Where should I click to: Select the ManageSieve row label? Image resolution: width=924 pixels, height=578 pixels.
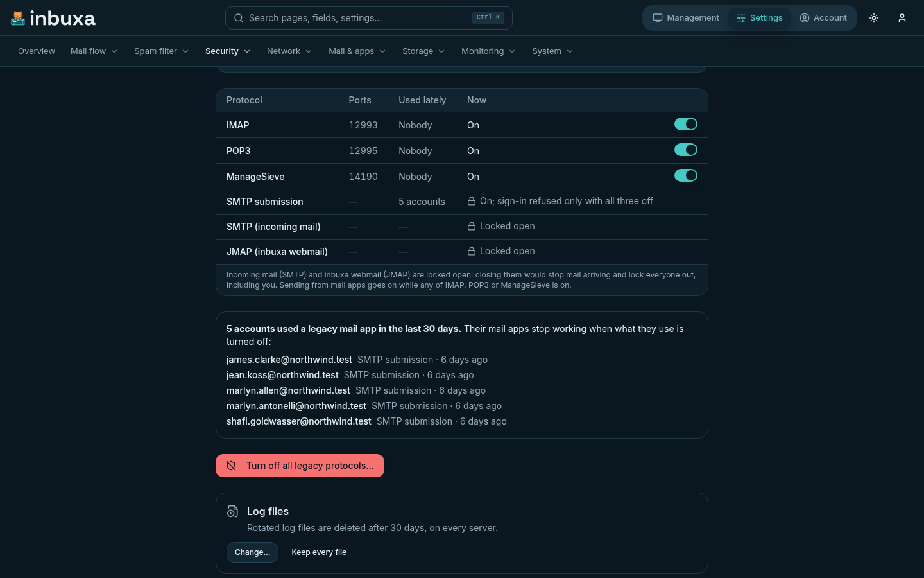click(255, 177)
